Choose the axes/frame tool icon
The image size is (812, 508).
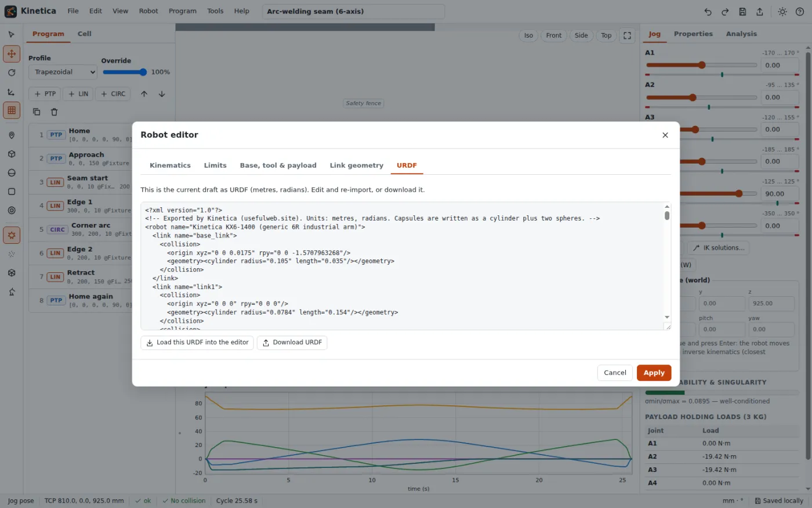pos(11,92)
